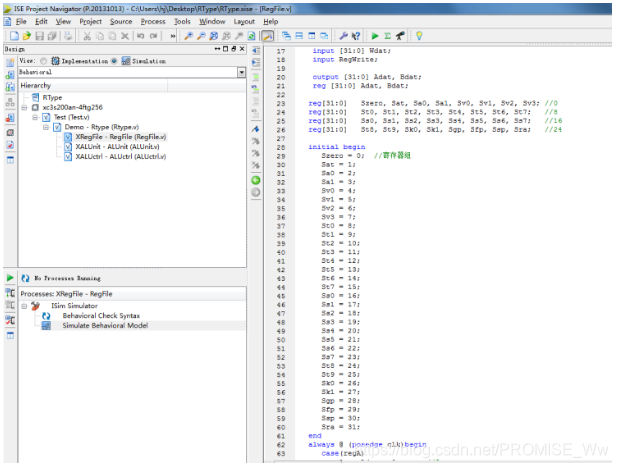The height and width of the screenshot is (468, 618).
Task: Float the Design panel
Action: 234,49
